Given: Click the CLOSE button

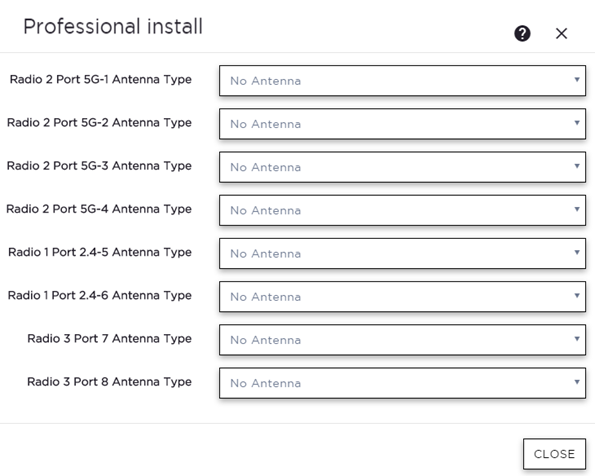Looking at the screenshot, I should coord(554,454).
